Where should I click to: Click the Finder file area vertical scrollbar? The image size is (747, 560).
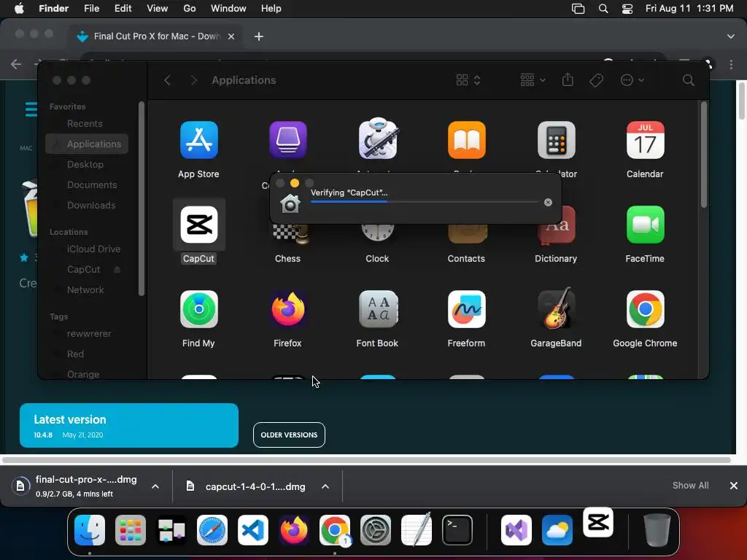pos(704,155)
